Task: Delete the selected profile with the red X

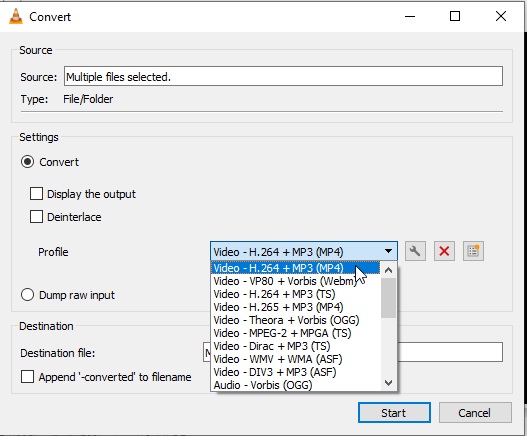Action: pos(444,251)
